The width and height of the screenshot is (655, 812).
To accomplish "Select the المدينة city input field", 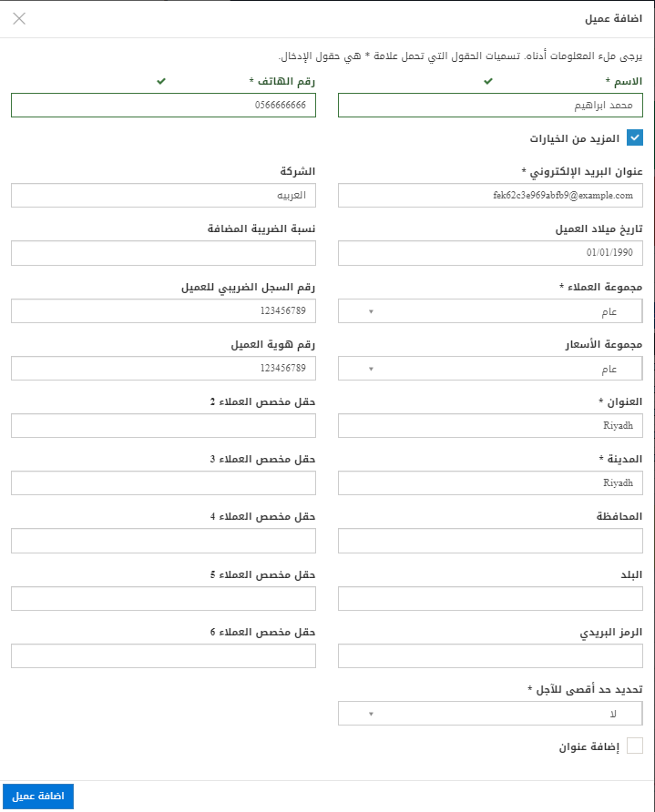I will click(490, 483).
